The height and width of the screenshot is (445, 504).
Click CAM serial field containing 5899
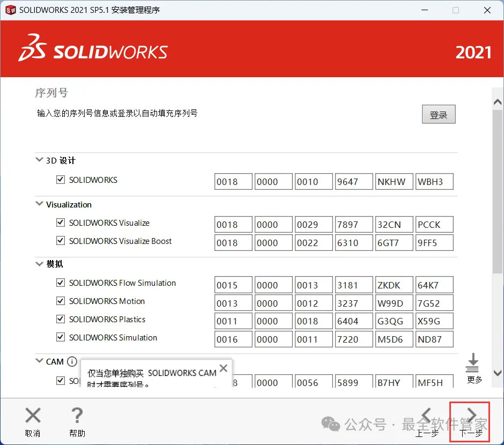click(354, 381)
